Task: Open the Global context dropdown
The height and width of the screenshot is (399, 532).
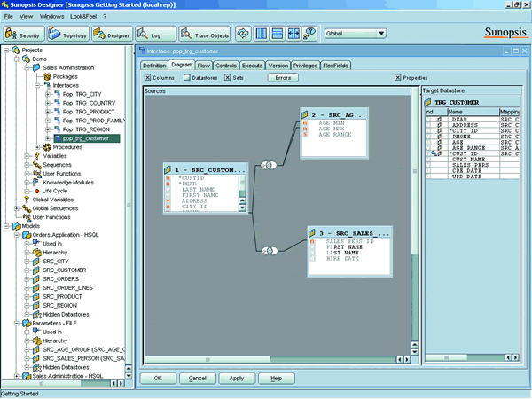Action: pos(381,34)
